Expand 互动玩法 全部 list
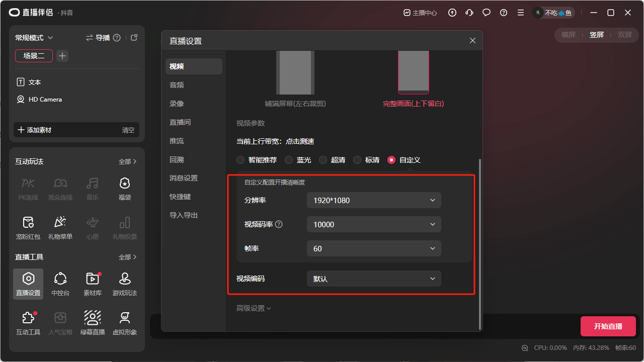This screenshot has height=362, width=644. pos(128,161)
